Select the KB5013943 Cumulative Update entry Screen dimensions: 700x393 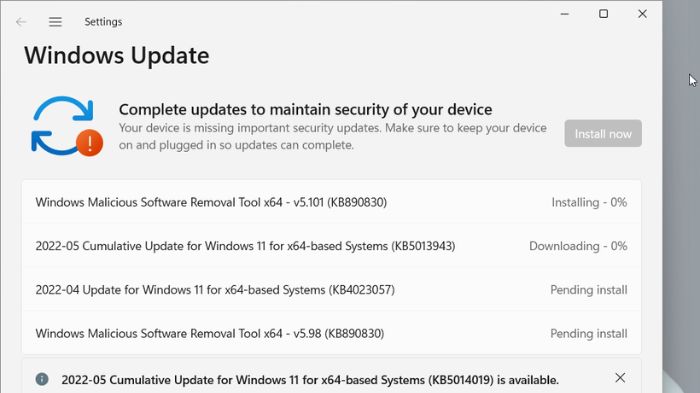[331, 246]
